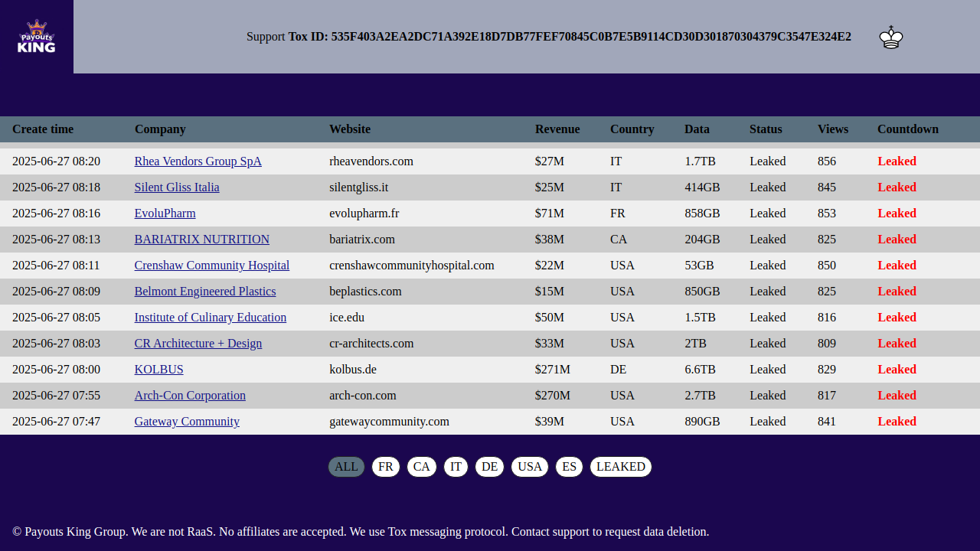
Task: Click the Status column header
Action: pos(766,129)
